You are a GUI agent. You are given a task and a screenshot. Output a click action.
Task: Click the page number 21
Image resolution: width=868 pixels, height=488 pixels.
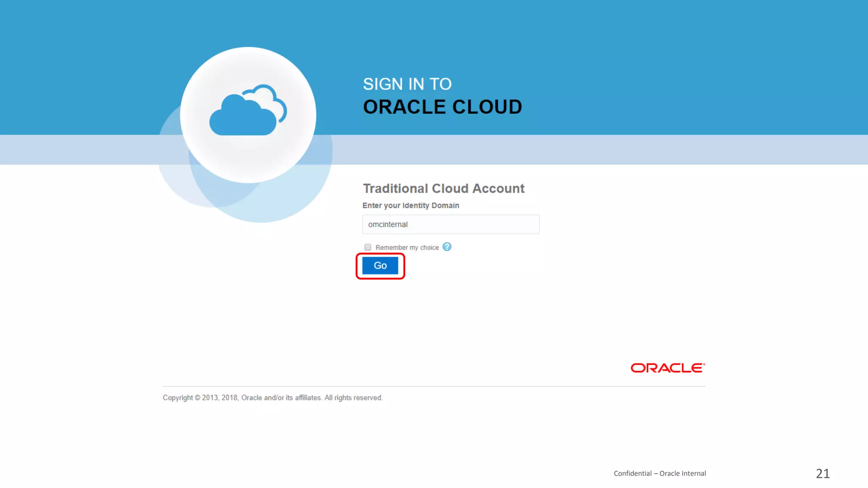pos(823,473)
